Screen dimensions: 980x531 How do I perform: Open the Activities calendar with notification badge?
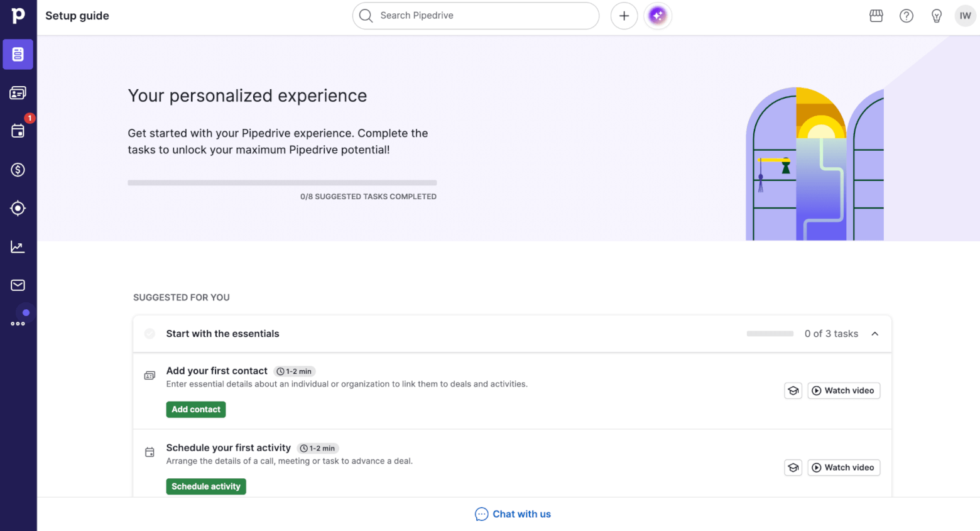click(x=18, y=131)
